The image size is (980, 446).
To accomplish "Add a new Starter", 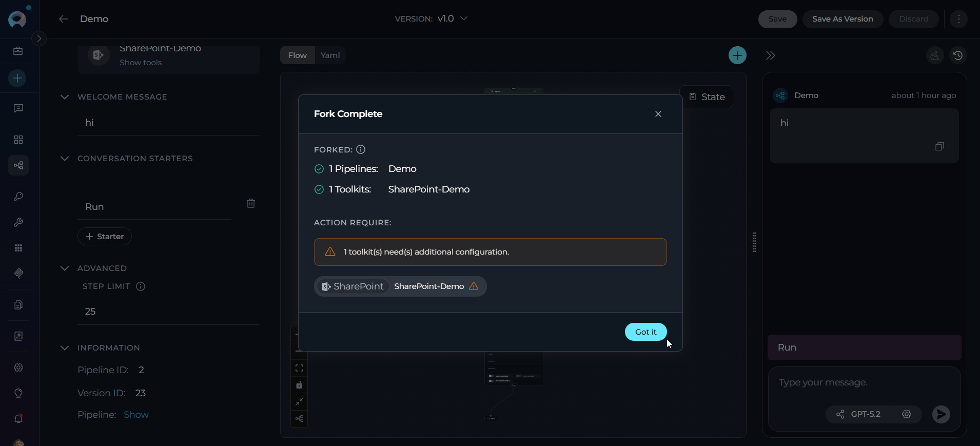I will (105, 237).
